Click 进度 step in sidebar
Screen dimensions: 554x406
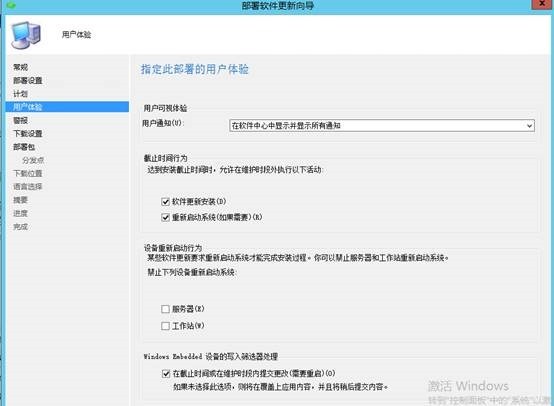[20, 213]
